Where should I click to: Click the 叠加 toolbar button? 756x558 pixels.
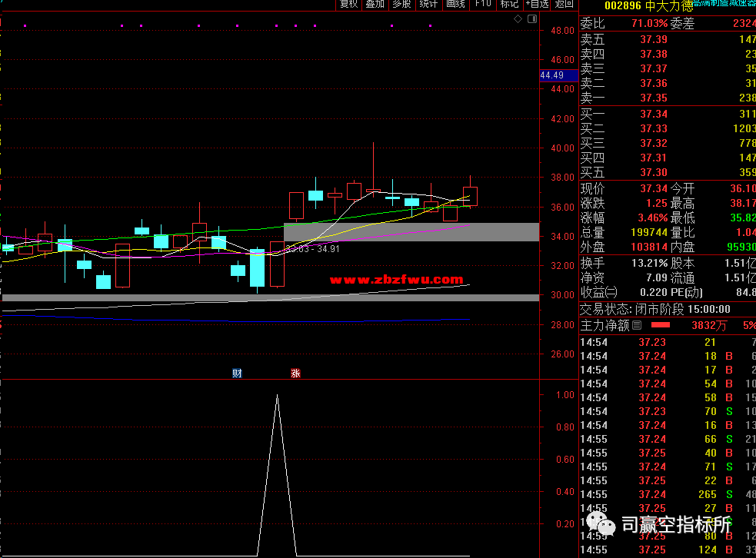(375, 4)
